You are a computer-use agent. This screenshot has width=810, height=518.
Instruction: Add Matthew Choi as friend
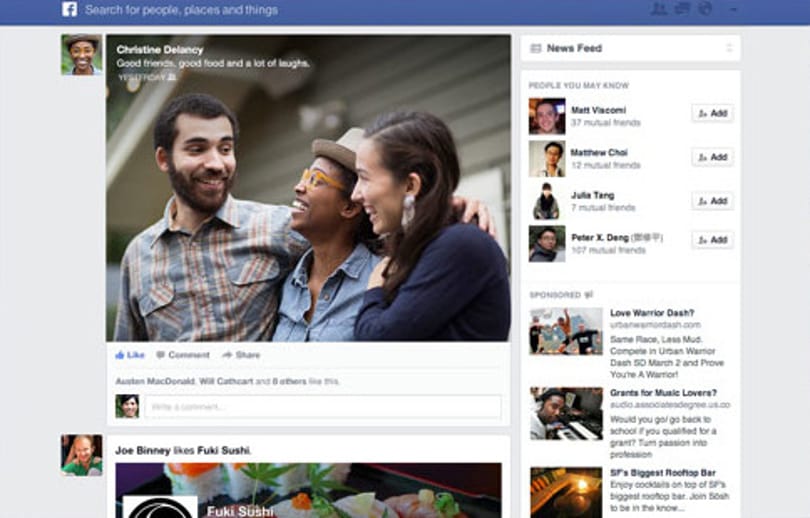712,157
